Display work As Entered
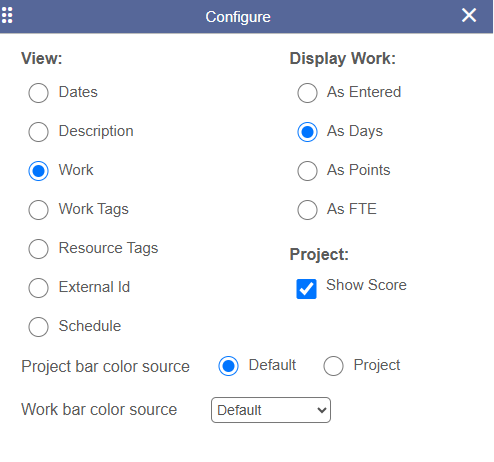The width and height of the screenshot is (494, 462). pyautogui.click(x=307, y=93)
